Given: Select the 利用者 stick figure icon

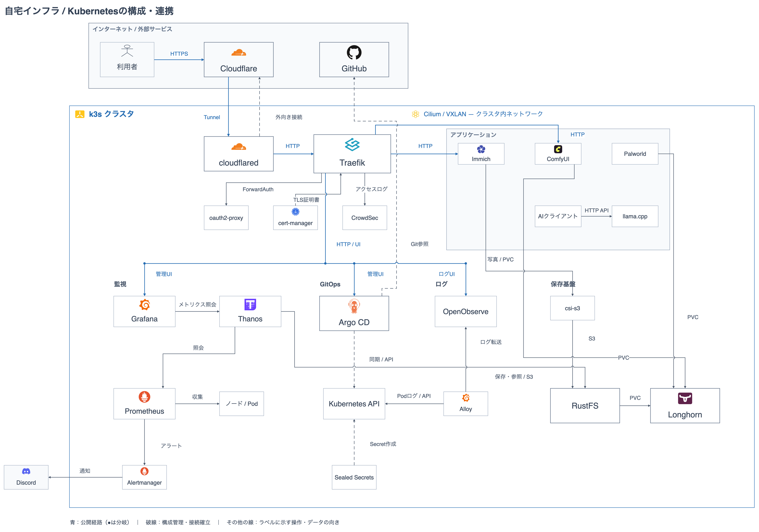Looking at the screenshot, I should pos(127,51).
